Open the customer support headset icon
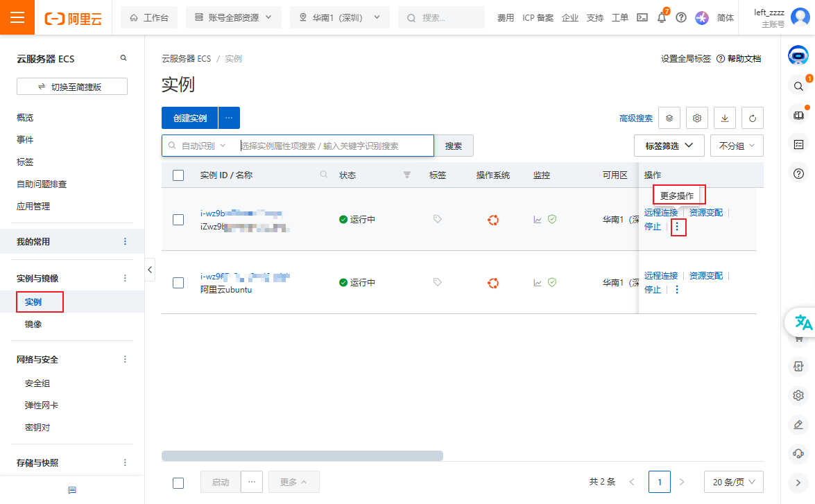The image size is (815, 504). tap(798, 453)
